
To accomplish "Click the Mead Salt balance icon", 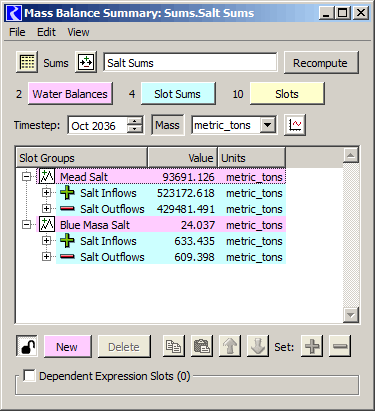I will coord(47,176).
